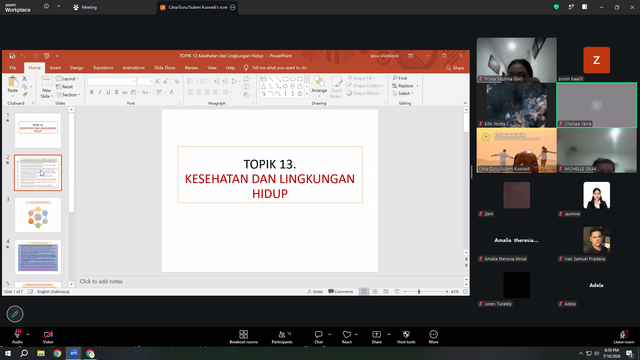Expand Chat options arrow
Screen dimensions: 640x360
point(329,334)
